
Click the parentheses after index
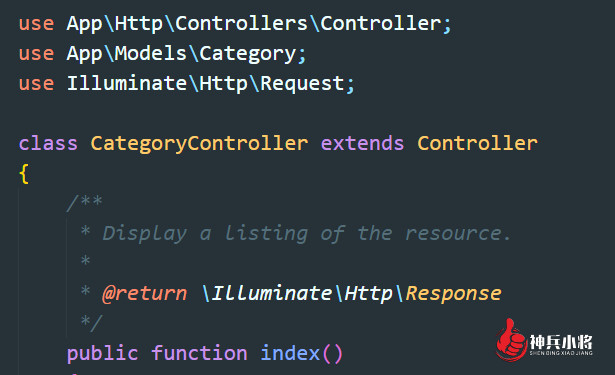pyautogui.click(x=333, y=354)
